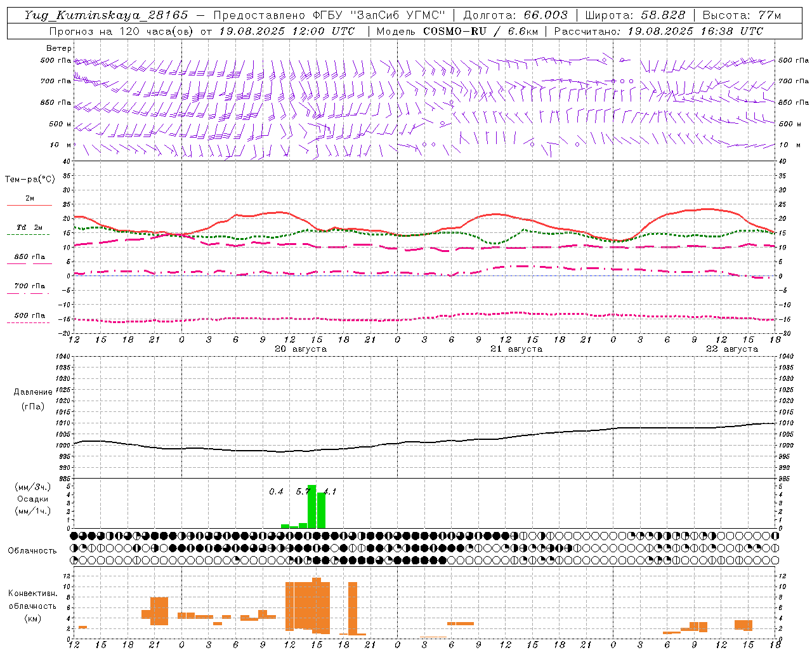The image size is (812, 650).
Task: Select the forecast start 19.08.2025 12:00 UTC
Action: 287,31
